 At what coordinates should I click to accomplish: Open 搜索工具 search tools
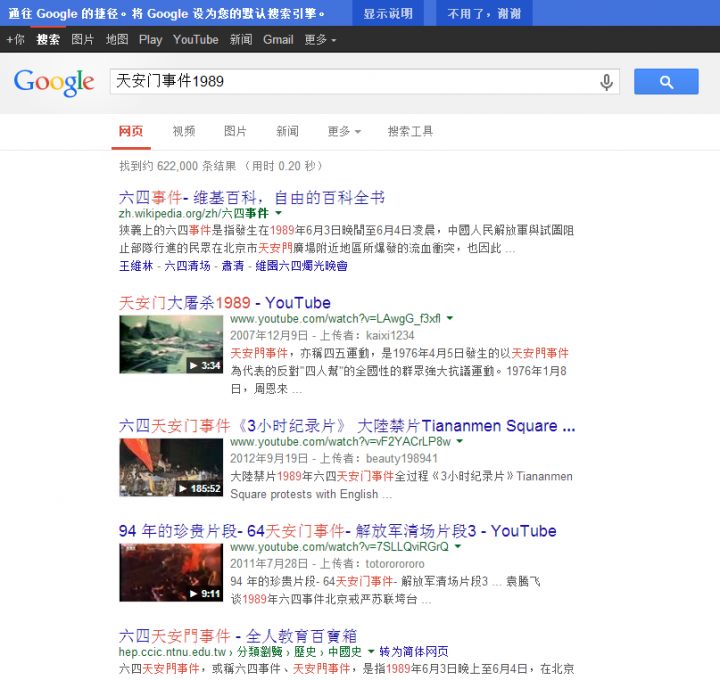pyautogui.click(x=410, y=131)
